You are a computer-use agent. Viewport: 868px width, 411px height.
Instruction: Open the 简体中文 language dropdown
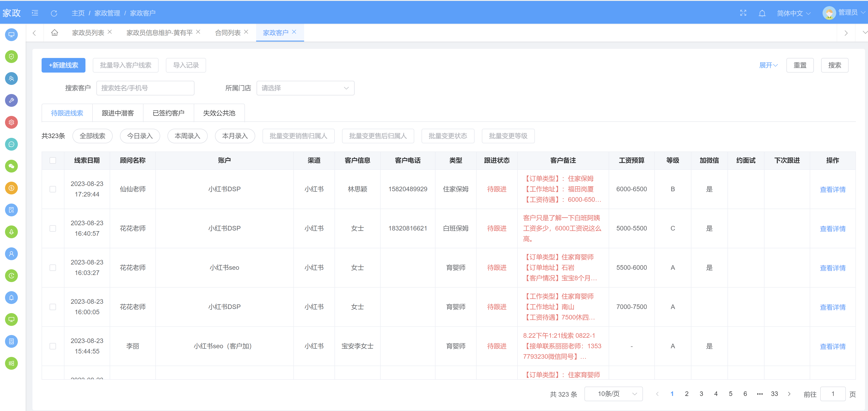tap(794, 13)
